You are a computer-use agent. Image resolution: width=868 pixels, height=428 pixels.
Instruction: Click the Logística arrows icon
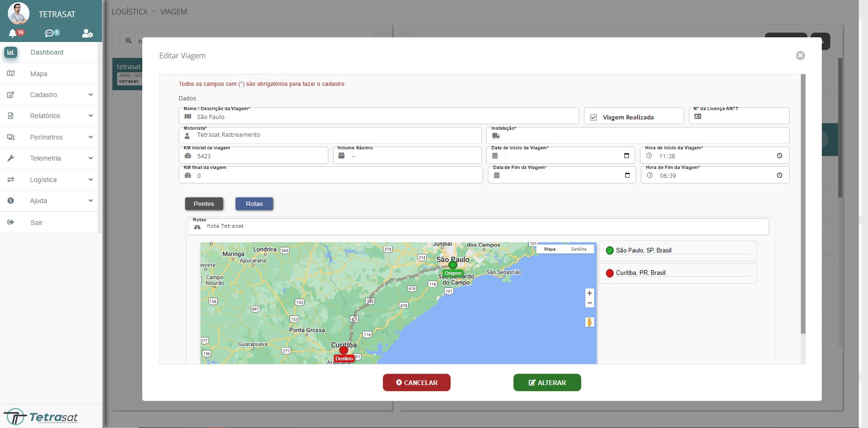pos(11,180)
